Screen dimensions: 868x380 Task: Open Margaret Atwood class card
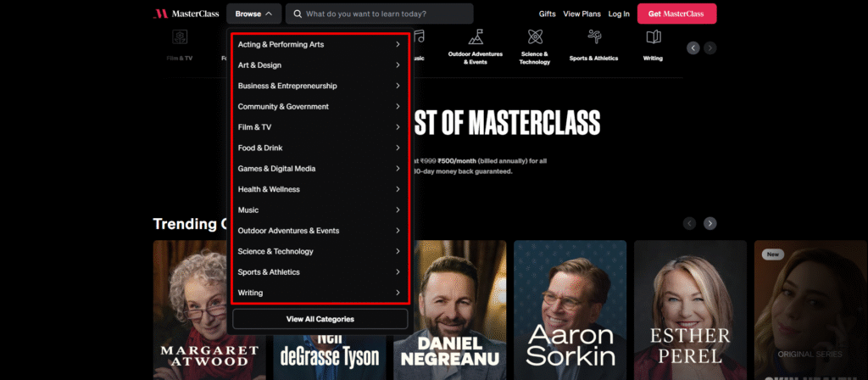(189, 310)
